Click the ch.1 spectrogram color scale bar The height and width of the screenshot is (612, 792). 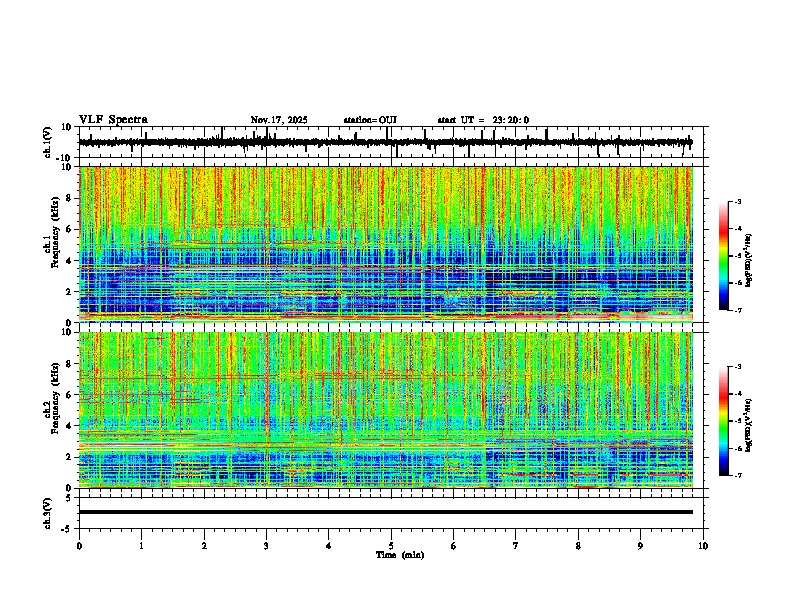[x=724, y=256]
